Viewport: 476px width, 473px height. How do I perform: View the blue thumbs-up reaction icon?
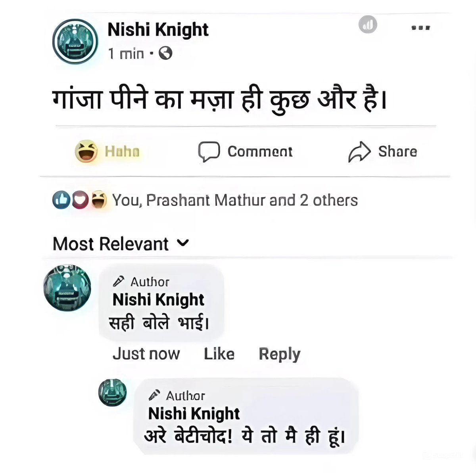click(61, 200)
